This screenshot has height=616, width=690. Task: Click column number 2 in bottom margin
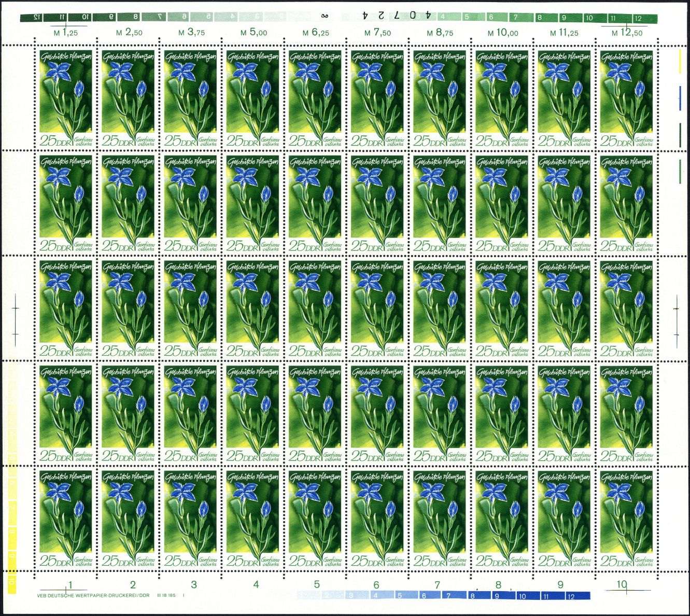coord(133,584)
